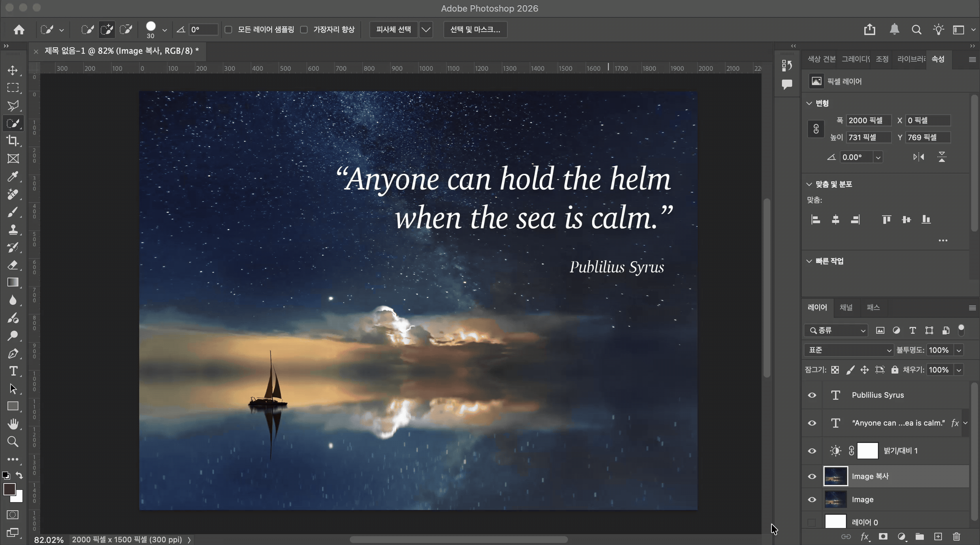Open the 채우기 fill slider dropdown
The image size is (980, 545).
[959, 370]
